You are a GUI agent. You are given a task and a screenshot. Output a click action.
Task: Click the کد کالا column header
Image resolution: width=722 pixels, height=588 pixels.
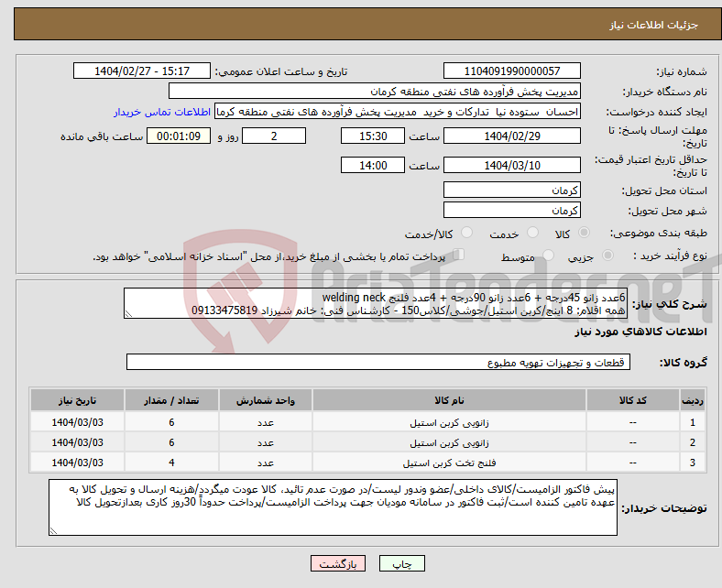633,400
